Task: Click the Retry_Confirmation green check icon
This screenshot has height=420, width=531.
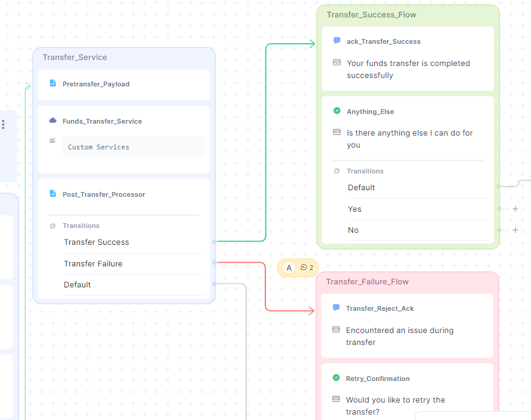Action: pyautogui.click(x=336, y=379)
